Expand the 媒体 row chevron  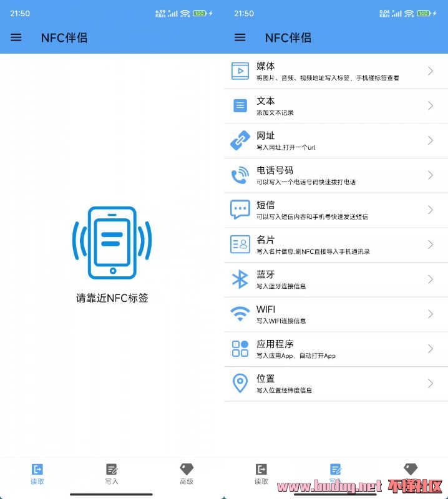(x=431, y=70)
